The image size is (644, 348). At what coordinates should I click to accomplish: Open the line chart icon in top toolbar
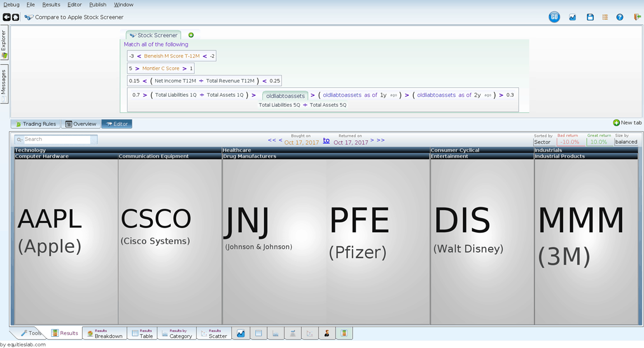pos(572,17)
